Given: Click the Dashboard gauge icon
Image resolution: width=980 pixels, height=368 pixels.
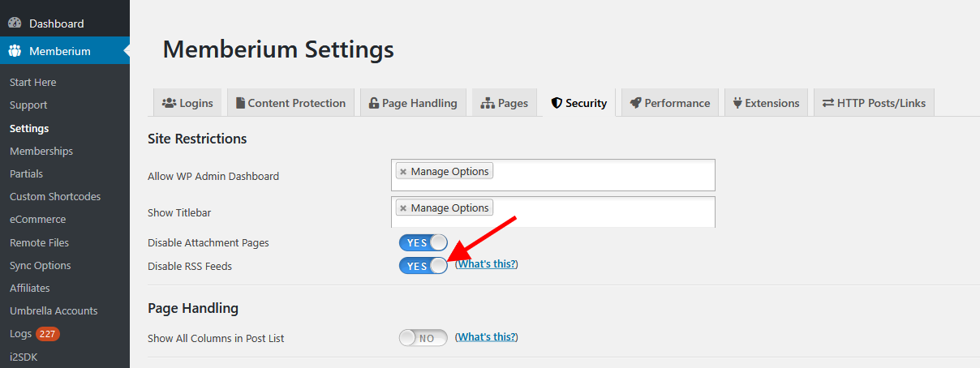Looking at the screenshot, I should point(15,24).
